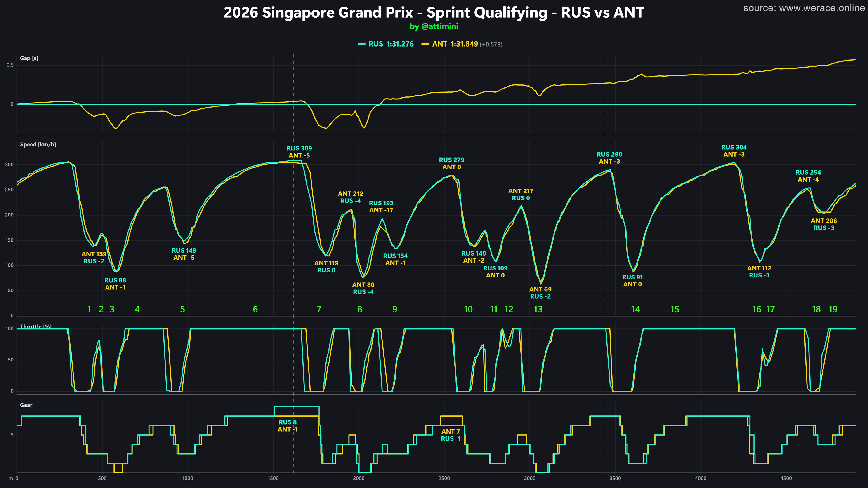Click the green turn number 14 marker
This screenshot has width=868, height=488.
[x=635, y=309]
